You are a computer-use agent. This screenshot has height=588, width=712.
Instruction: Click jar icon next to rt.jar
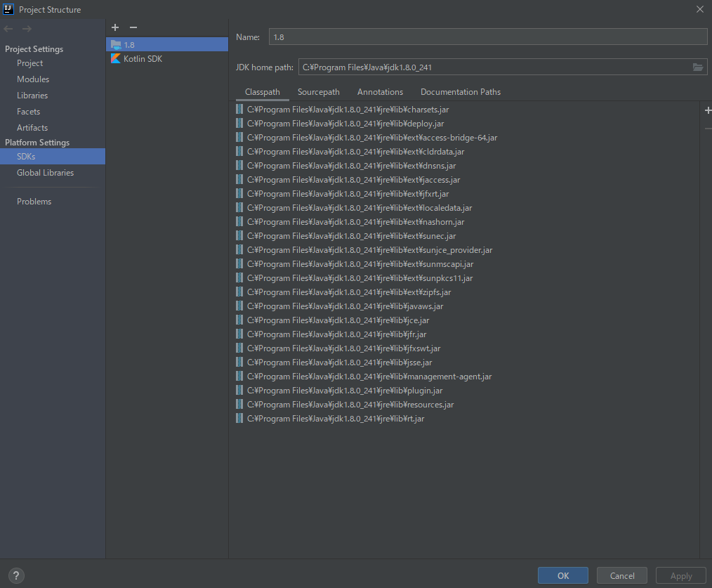[239, 418]
